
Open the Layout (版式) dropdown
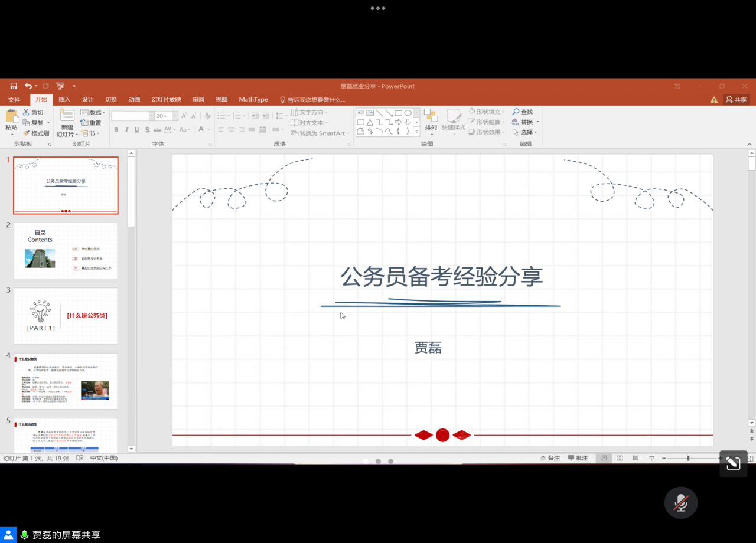[93, 112]
